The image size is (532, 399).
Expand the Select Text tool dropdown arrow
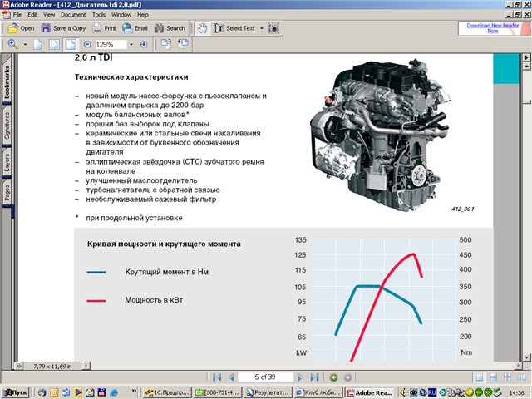coord(262,28)
